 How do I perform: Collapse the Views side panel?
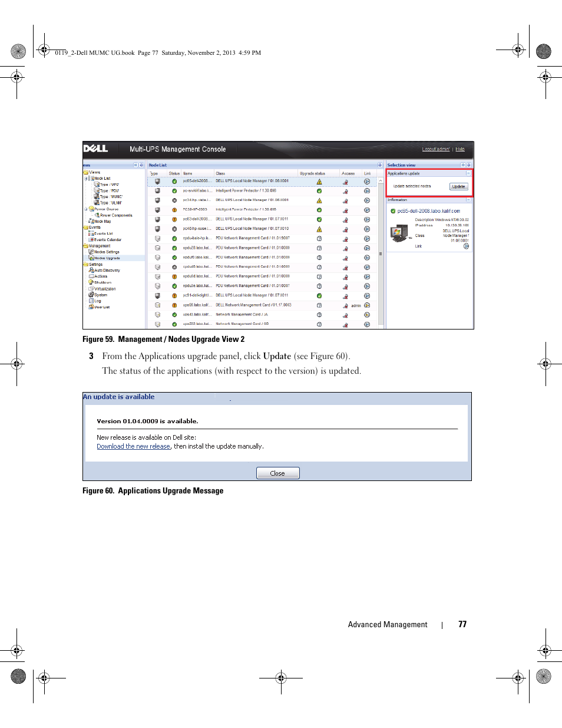point(135,165)
